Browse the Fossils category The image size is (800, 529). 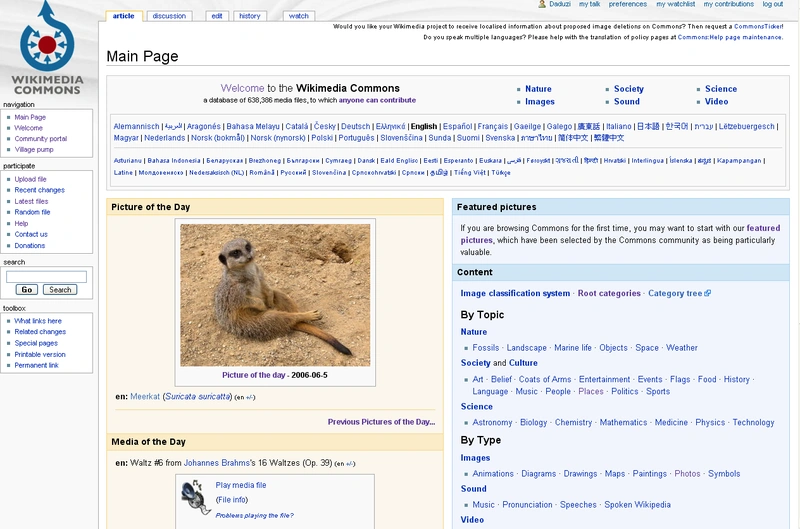point(486,348)
